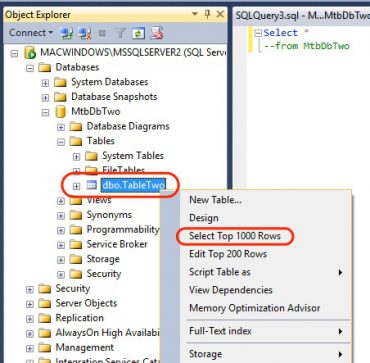370x363 pixels.
Task: Click the Tables folder icon
Action: click(76, 141)
